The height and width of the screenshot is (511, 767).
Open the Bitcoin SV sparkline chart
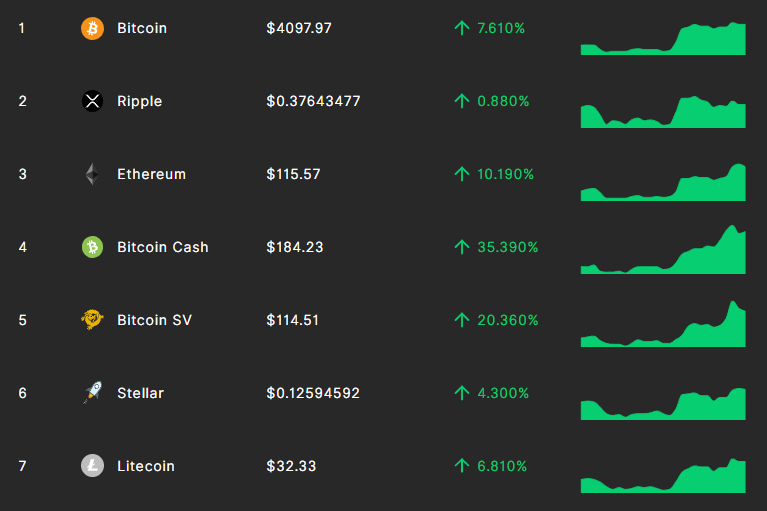coord(663,324)
